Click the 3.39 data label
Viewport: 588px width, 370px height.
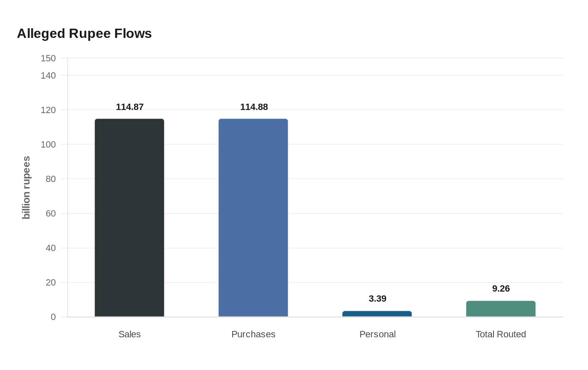378,299
